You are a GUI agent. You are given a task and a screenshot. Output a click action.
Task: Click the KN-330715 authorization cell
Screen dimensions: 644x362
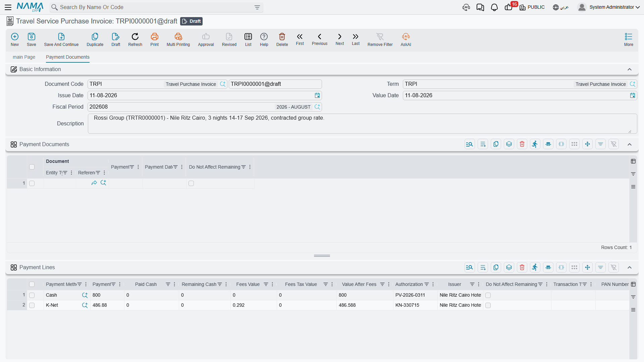(x=415, y=305)
